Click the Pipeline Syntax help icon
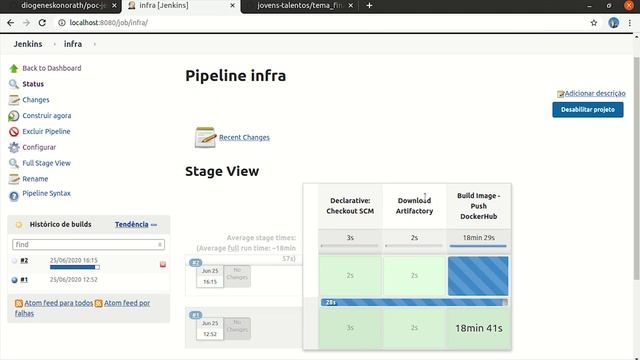This screenshot has width=640, height=360. coord(13,196)
